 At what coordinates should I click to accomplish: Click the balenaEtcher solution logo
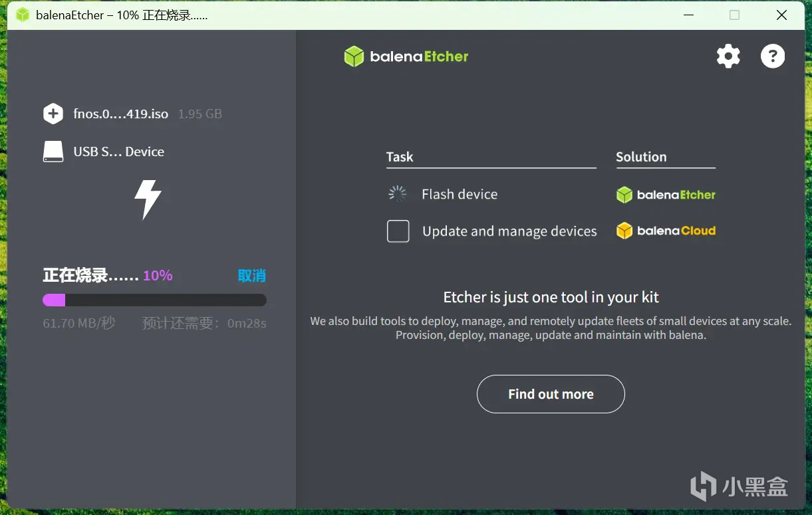tap(666, 195)
